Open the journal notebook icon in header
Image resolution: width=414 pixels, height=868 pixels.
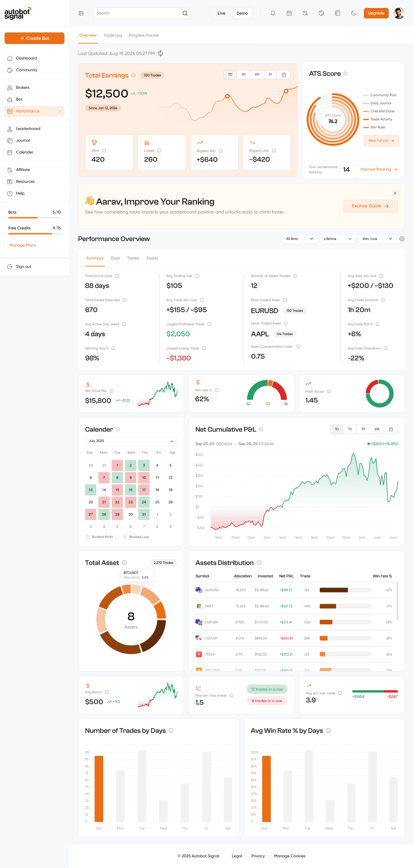click(337, 13)
